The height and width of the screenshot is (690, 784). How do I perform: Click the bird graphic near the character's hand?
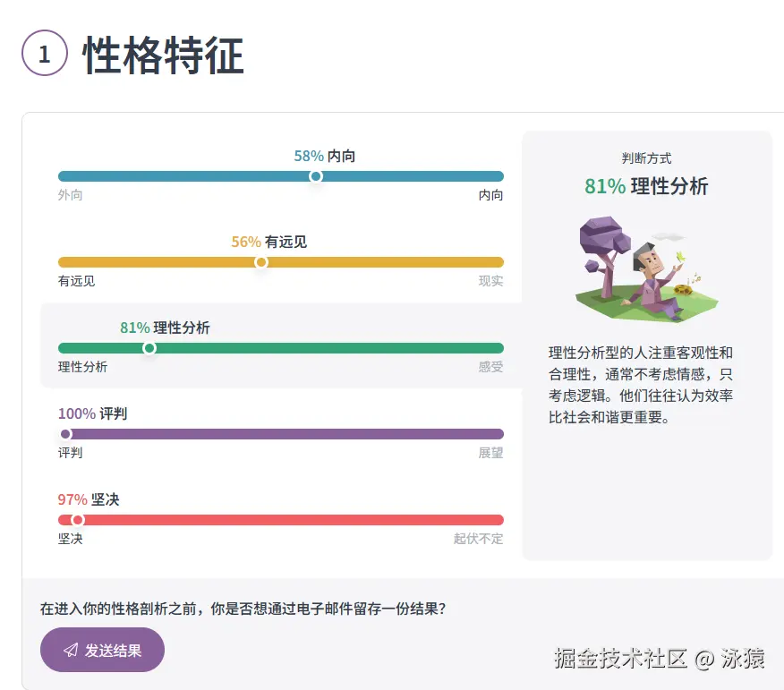coord(681,257)
